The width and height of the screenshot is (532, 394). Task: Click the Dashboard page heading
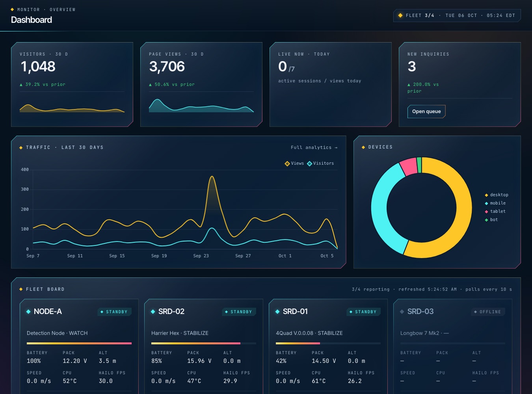tap(32, 20)
